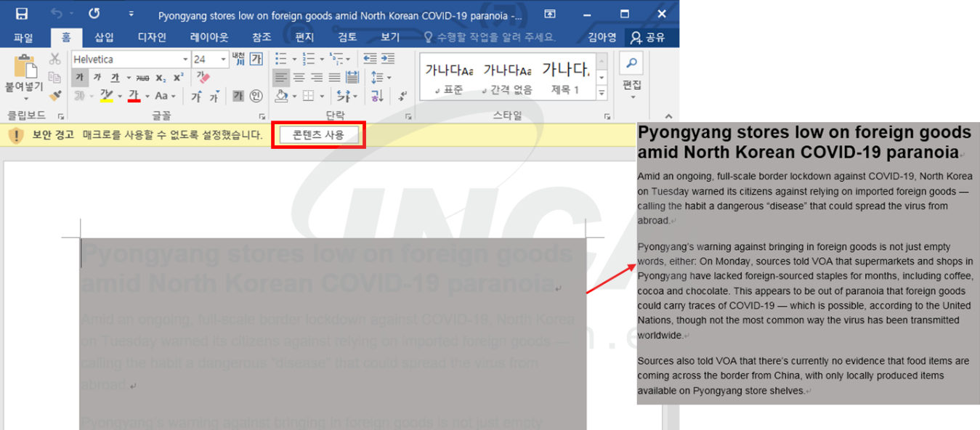This screenshot has width=980, height=430.
Task: Click the Undo arrow icon
Action: 57,14
